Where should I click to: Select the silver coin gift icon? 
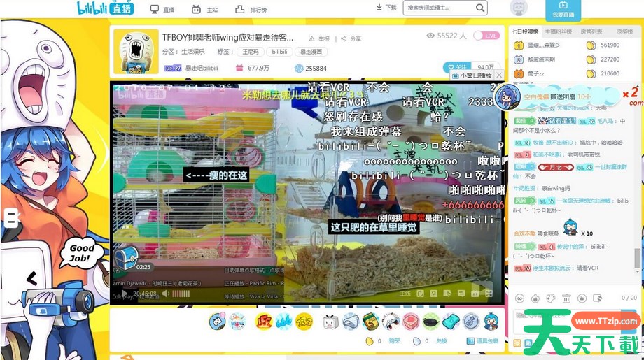coord(471,322)
